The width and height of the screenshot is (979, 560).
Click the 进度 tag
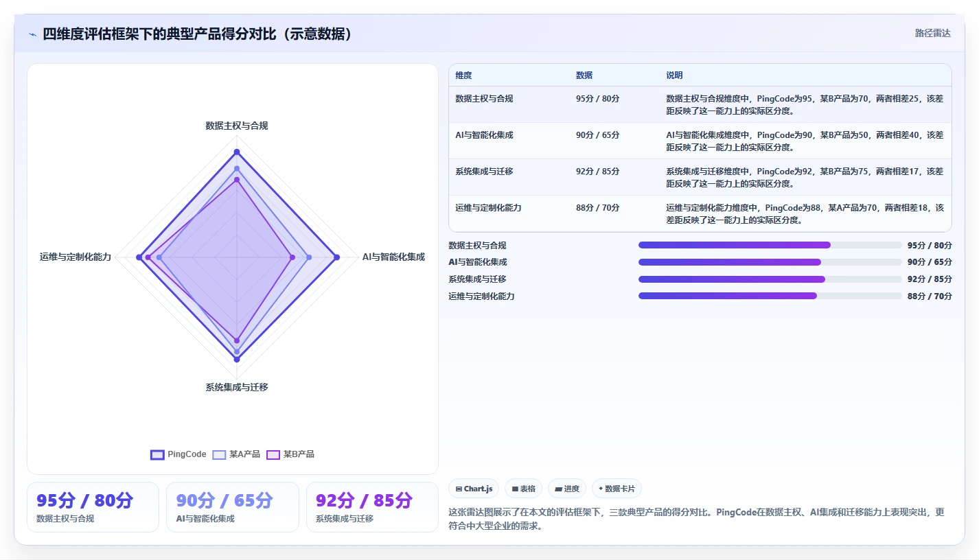567,489
